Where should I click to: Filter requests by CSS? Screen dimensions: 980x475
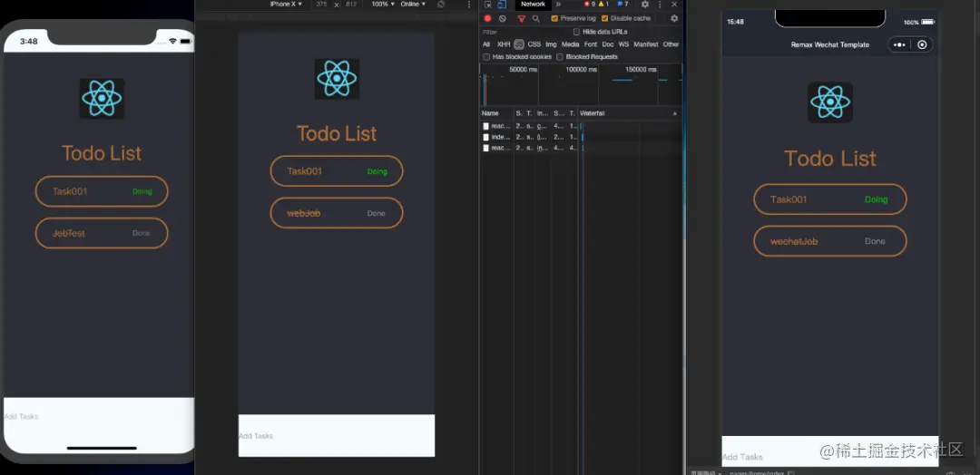coord(534,44)
